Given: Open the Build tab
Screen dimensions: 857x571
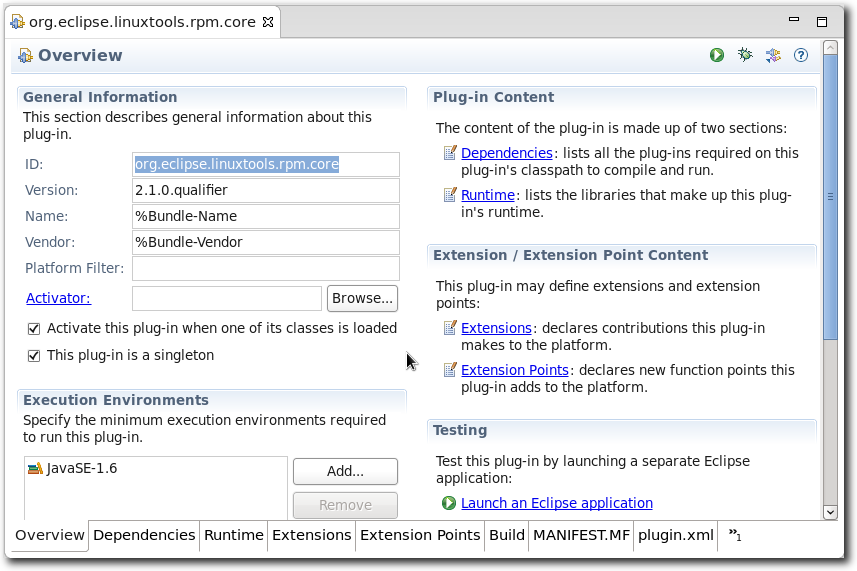Looking at the screenshot, I should (506, 535).
